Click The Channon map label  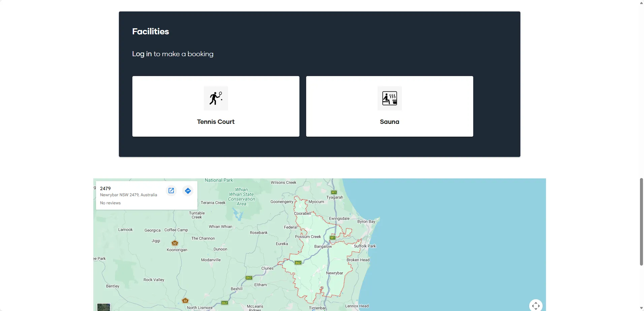pos(203,238)
